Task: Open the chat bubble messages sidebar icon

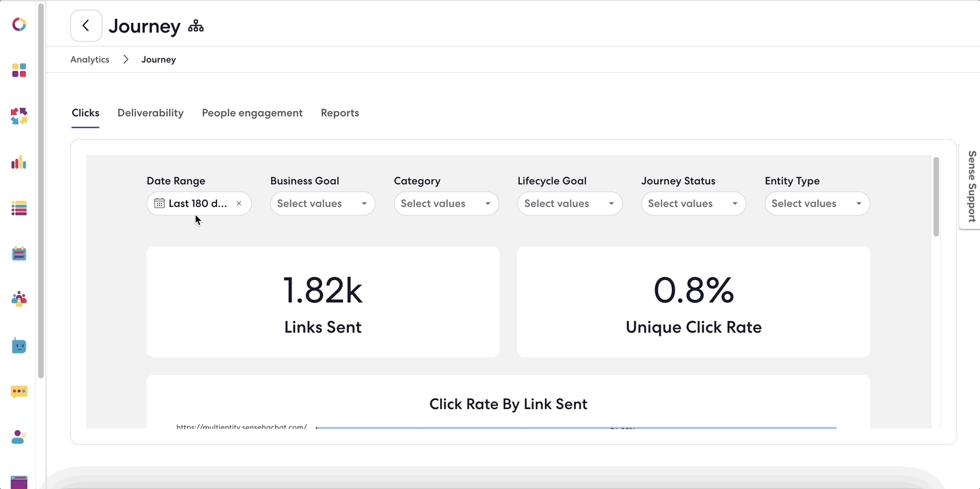Action: [x=19, y=392]
